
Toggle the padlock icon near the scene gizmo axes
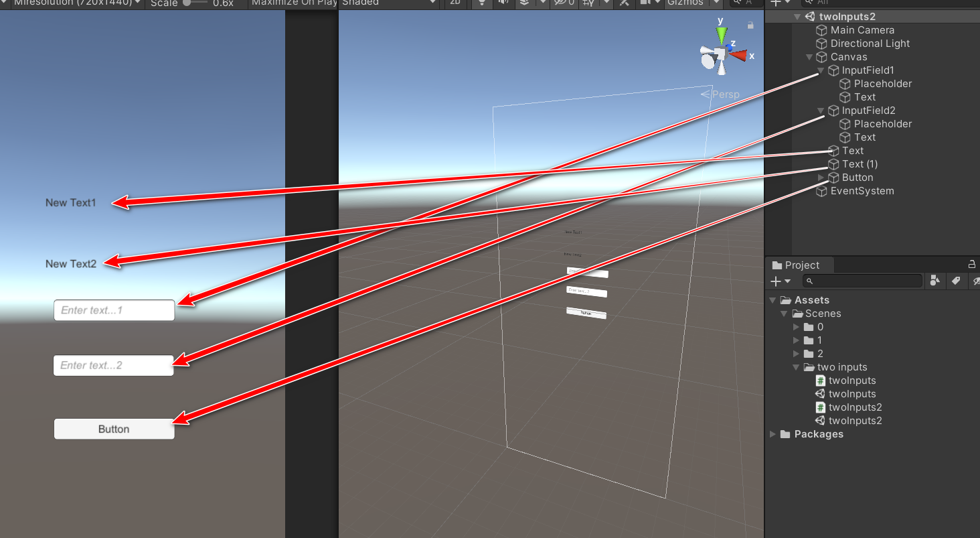[x=750, y=24]
